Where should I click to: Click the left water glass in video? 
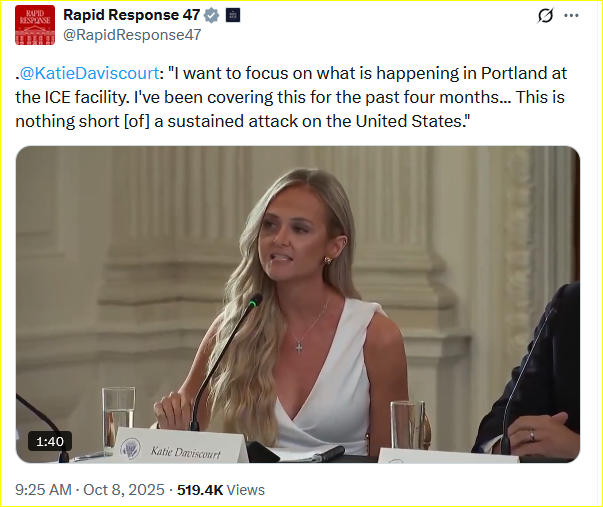[x=117, y=418]
